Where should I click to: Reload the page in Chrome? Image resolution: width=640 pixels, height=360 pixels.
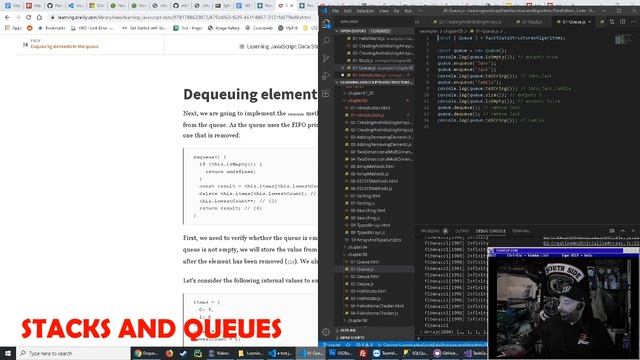click(x=29, y=18)
